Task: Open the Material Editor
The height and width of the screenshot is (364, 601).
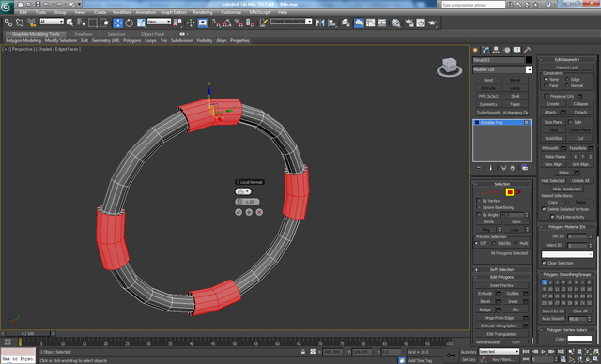Action: coord(395,23)
